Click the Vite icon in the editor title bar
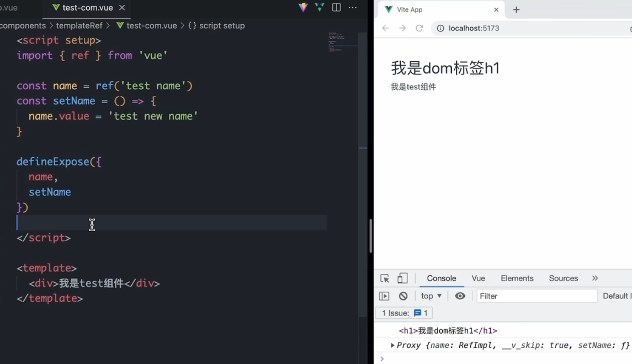 click(x=302, y=7)
